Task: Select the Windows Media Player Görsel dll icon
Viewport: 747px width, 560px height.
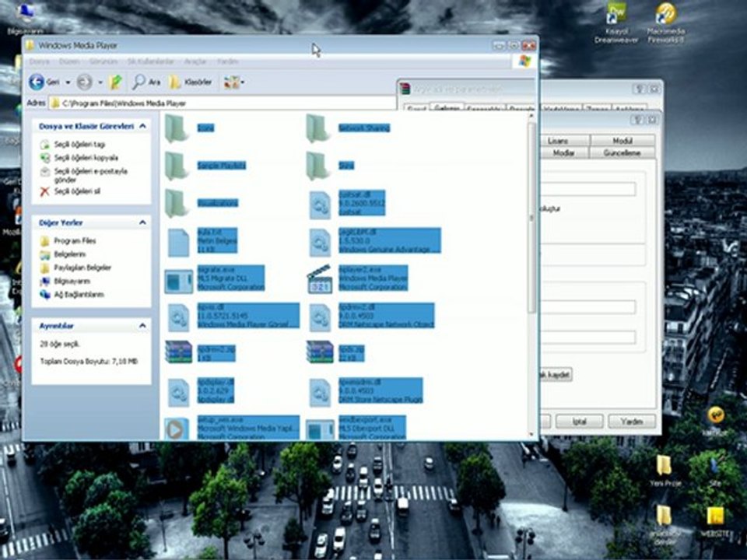Action: coord(179,317)
